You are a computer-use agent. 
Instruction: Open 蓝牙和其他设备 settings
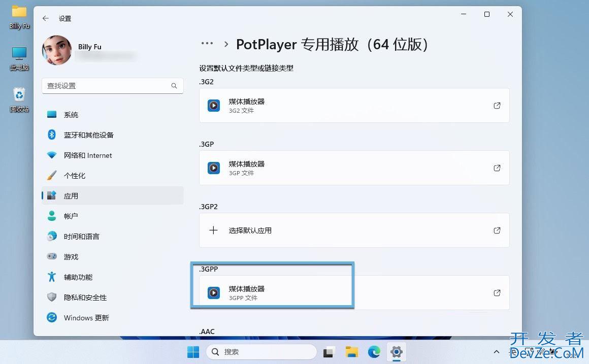click(113, 135)
